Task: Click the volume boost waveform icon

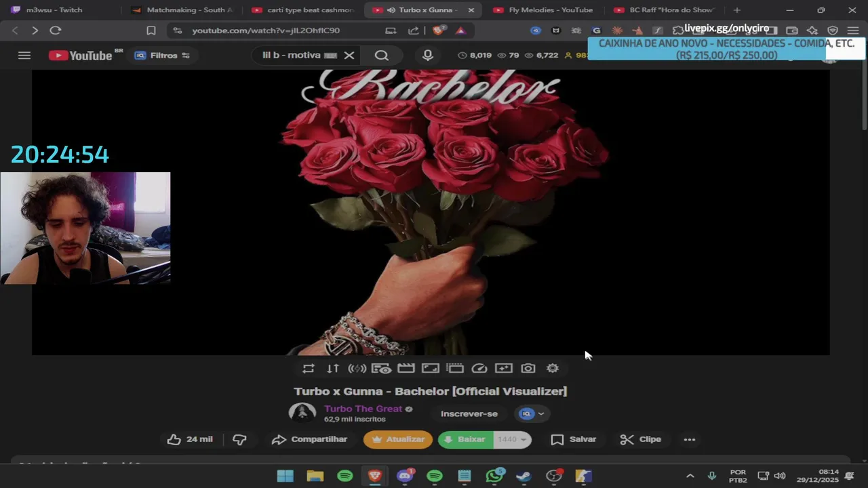Action: click(x=357, y=368)
